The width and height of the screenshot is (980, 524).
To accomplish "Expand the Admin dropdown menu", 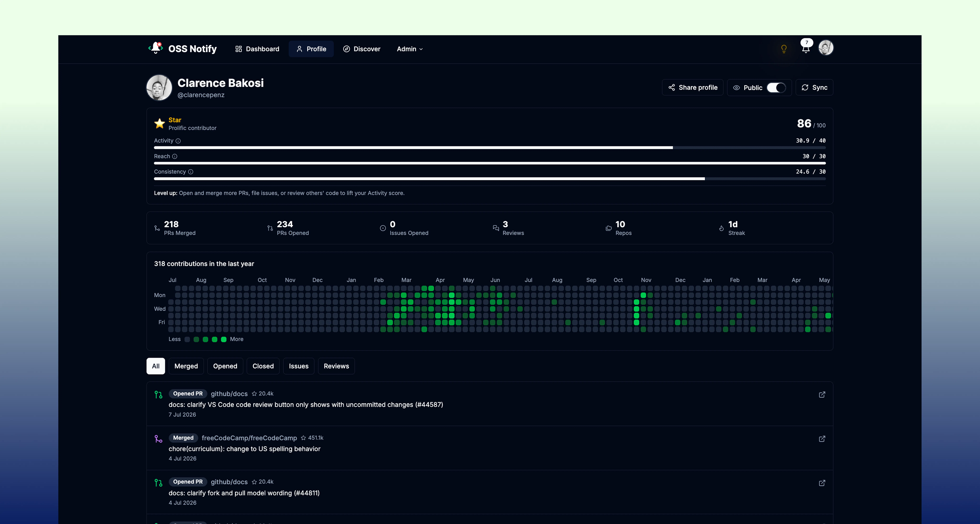I will [x=410, y=49].
